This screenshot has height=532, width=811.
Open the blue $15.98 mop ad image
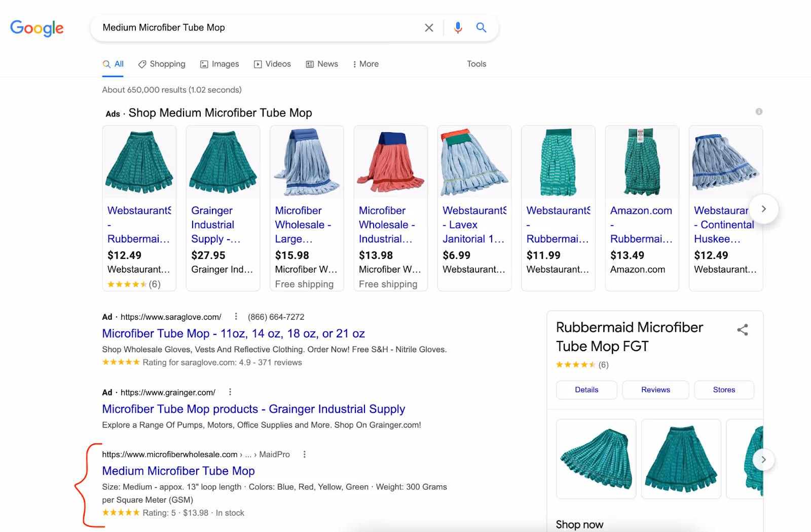click(x=307, y=162)
